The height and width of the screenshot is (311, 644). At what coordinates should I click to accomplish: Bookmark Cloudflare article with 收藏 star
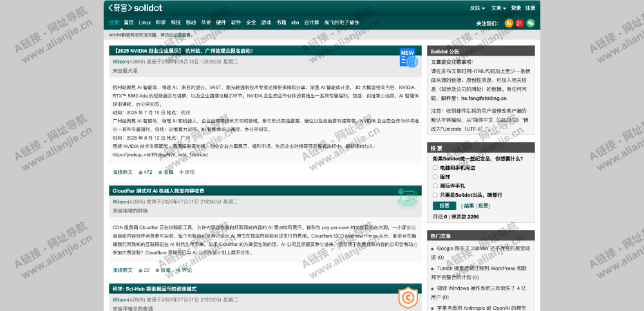(x=163, y=270)
